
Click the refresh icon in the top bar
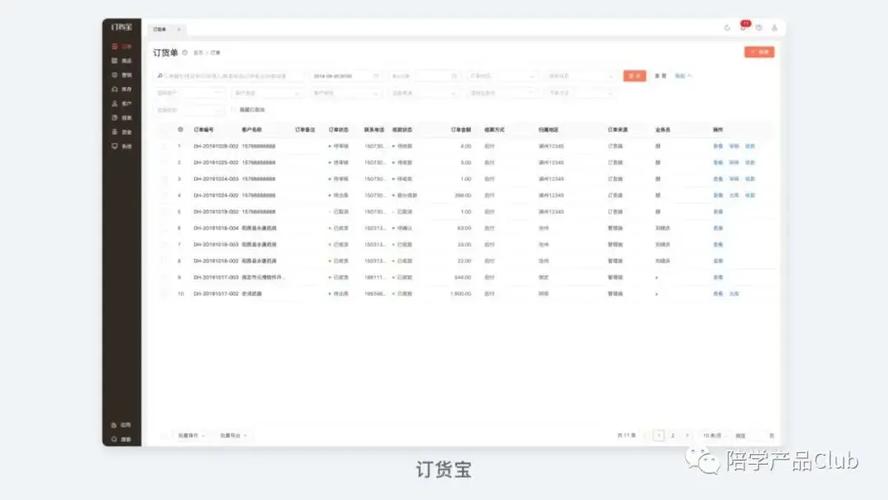[727, 28]
